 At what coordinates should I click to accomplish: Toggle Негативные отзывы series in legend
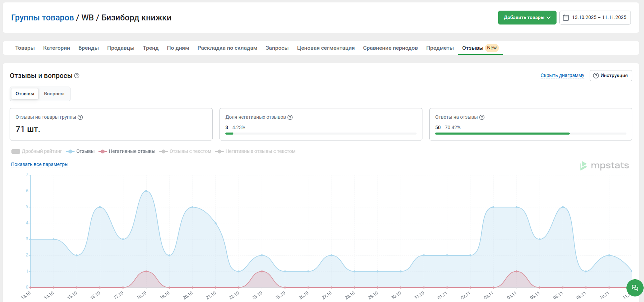127,151
